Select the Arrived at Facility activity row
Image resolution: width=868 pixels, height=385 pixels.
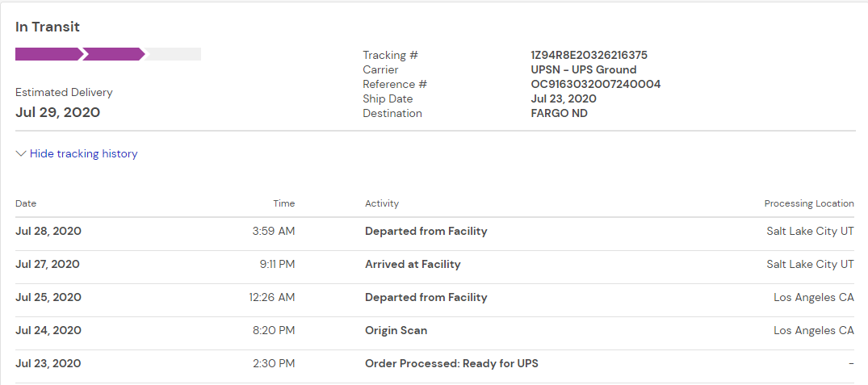(412, 264)
